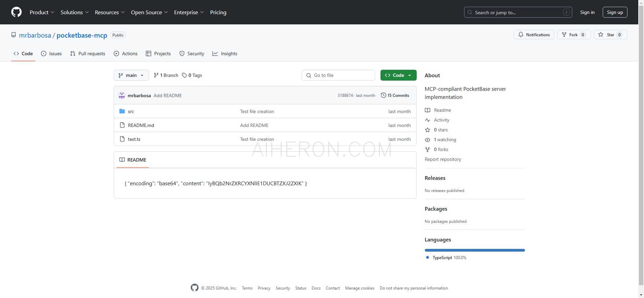
Task: Click the blue TypeScript language bar
Action: coord(475,250)
